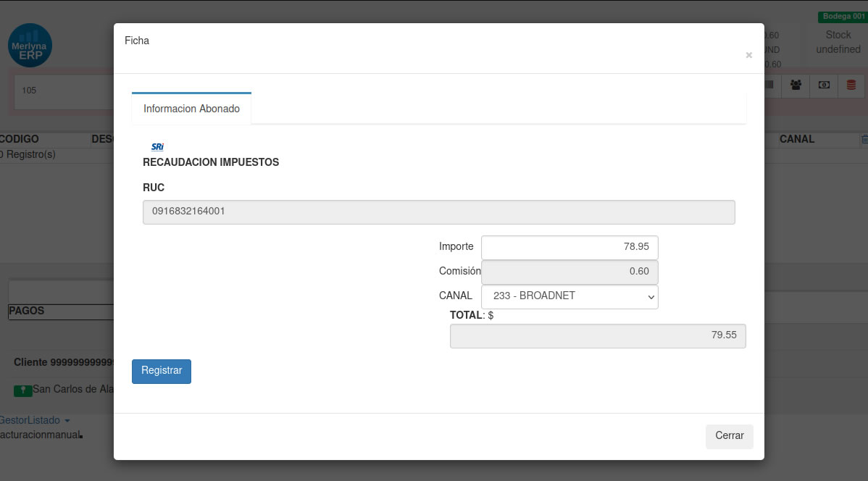This screenshot has width=868, height=481.
Task: Click the Importe amount field
Action: pyautogui.click(x=569, y=247)
